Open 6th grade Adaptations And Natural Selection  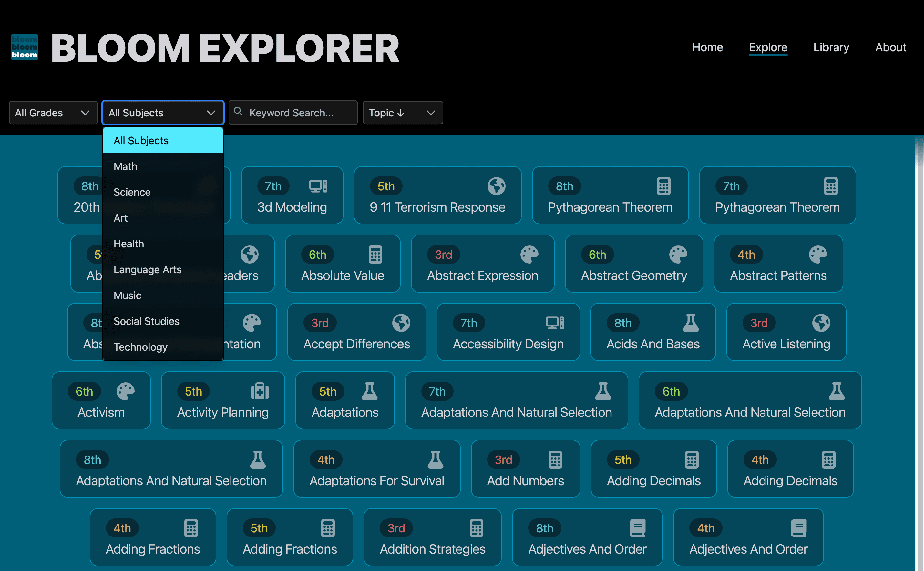(750, 400)
